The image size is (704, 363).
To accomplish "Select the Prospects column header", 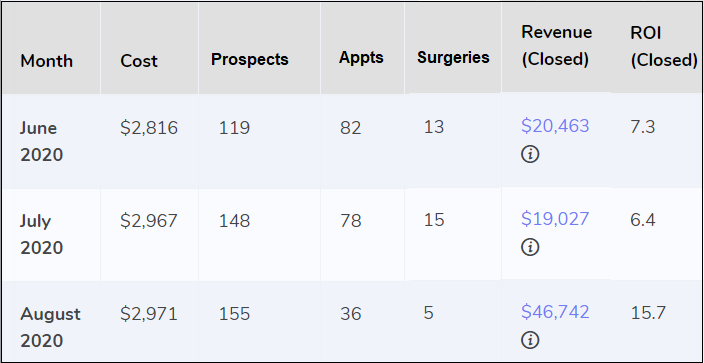I will coord(250,59).
